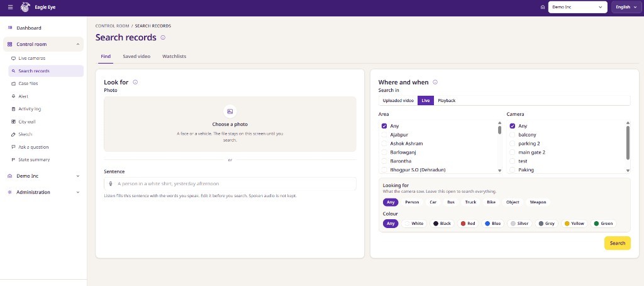The width and height of the screenshot is (644, 286).
Task: Click the Control room grid icon
Action: pyautogui.click(x=10, y=44)
